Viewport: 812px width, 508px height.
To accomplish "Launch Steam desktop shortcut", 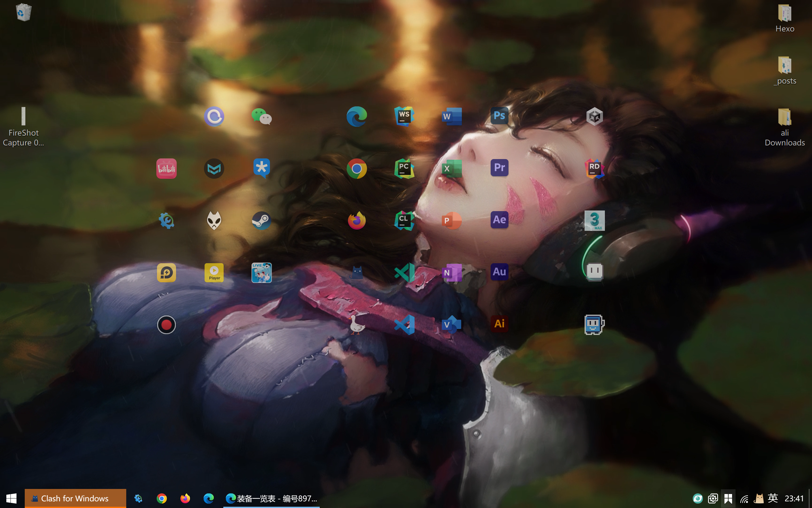I will click(x=261, y=221).
